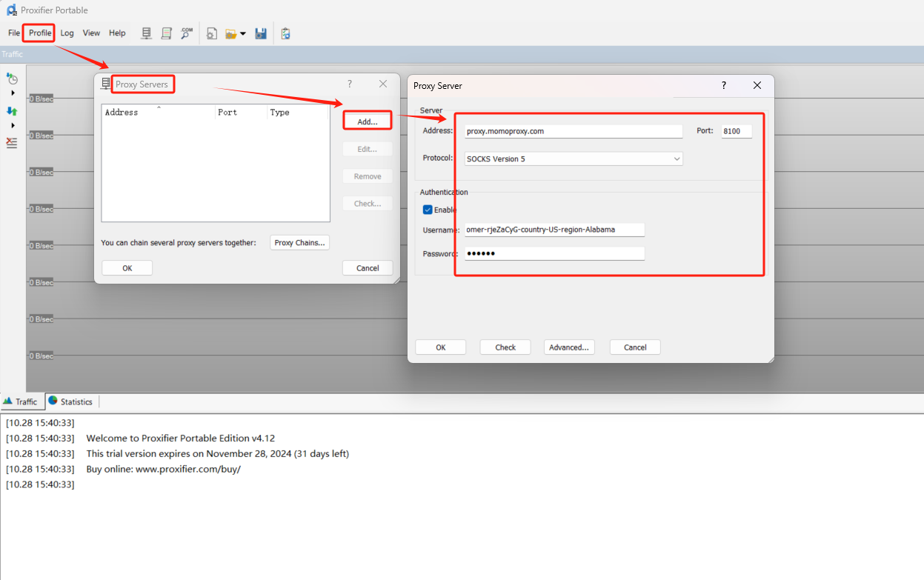This screenshot has width=924, height=580.
Task: Open the Proxy Servers toolbar icon
Action: pos(147,33)
